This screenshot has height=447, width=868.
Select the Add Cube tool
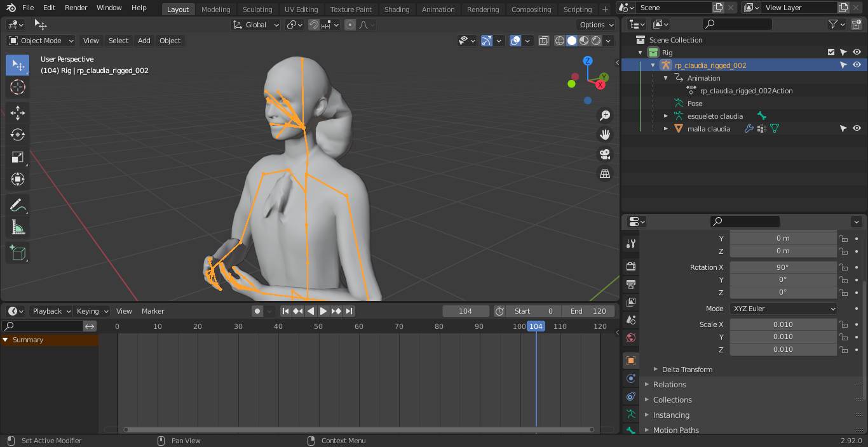pyautogui.click(x=18, y=253)
